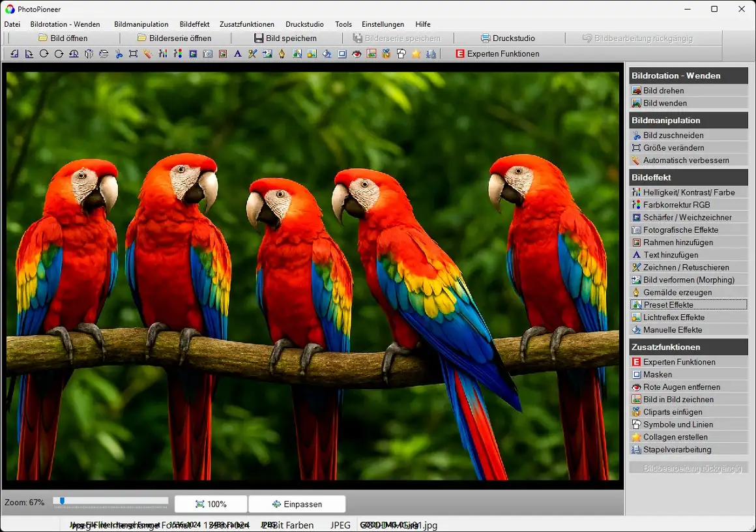The width and height of the screenshot is (756, 532).
Task: Click the Bild speichern toolbar button
Action: [285, 38]
